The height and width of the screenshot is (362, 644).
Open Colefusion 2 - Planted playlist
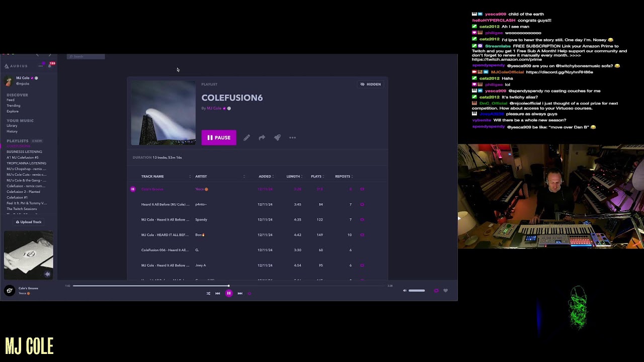[x=24, y=192]
